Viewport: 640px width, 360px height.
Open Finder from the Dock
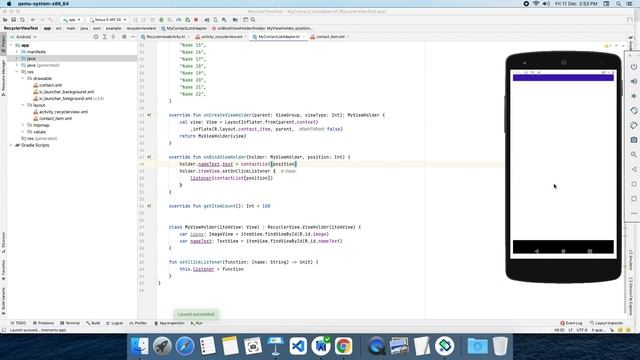coord(140,346)
